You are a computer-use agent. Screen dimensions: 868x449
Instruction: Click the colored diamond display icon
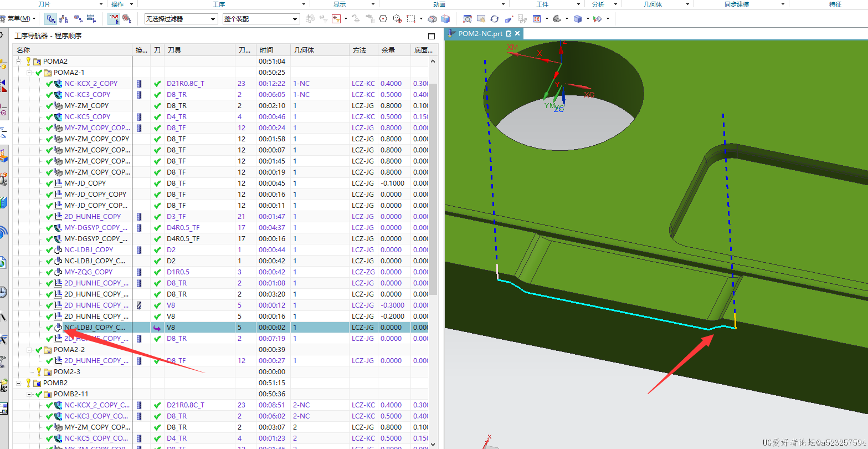[597, 19]
